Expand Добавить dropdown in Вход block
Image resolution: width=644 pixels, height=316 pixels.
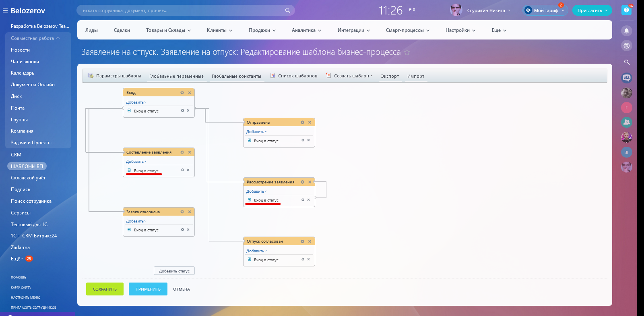[x=136, y=102]
